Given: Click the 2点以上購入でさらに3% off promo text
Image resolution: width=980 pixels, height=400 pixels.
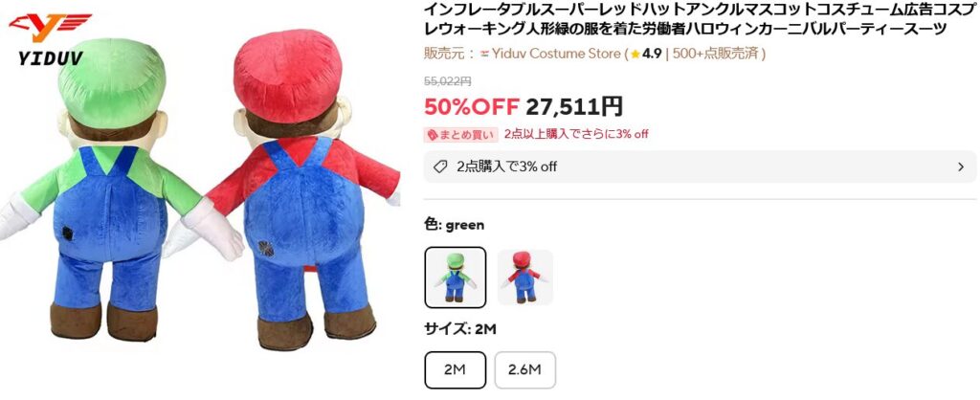Looking at the screenshot, I should (575, 134).
